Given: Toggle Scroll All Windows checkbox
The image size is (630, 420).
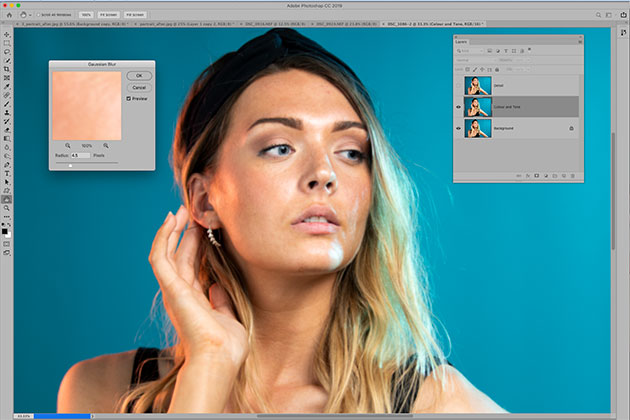Looking at the screenshot, I should pyautogui.click(x=39, y=15).
